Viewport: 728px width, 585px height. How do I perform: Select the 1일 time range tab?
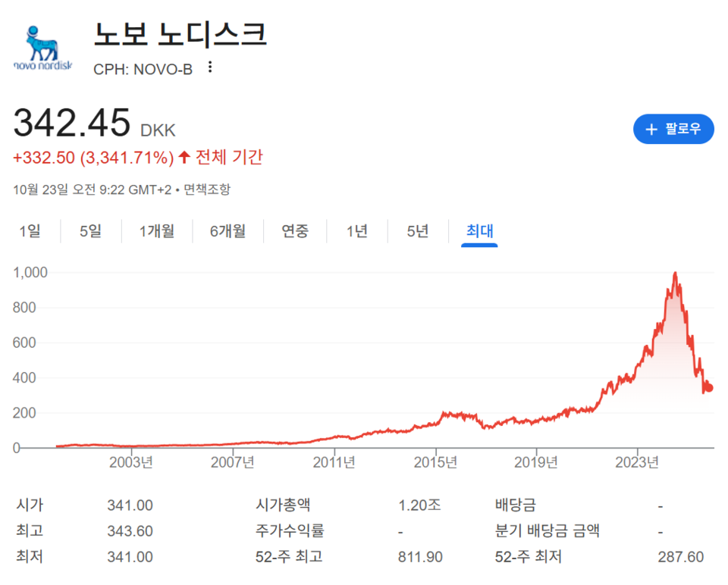click(x=30, y=231)
